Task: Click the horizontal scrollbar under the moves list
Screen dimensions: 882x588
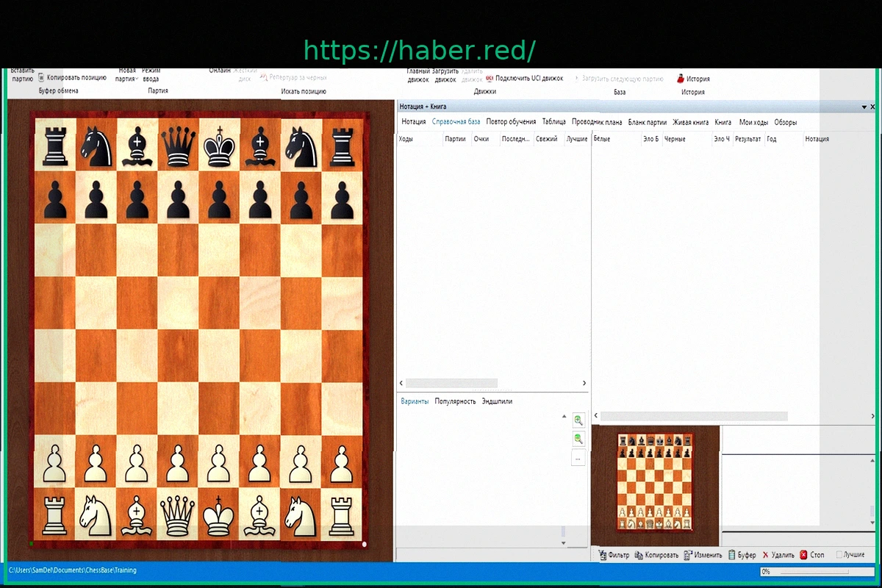Action: point(451,383)
